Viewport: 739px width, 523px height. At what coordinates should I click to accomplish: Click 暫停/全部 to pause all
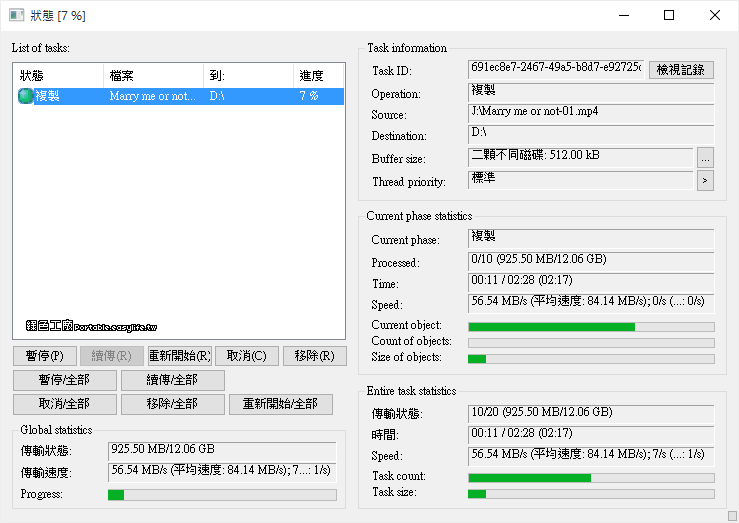point(65,380)
